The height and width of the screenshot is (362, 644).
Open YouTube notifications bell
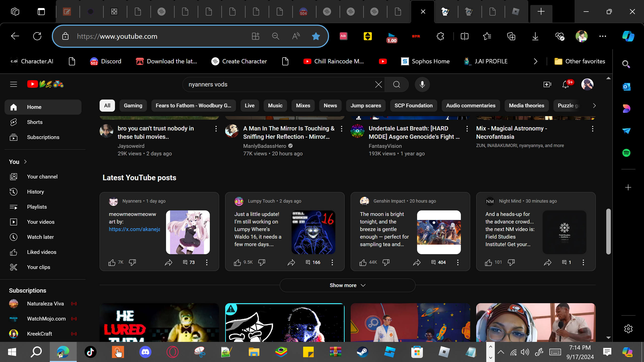pos(566,84)
